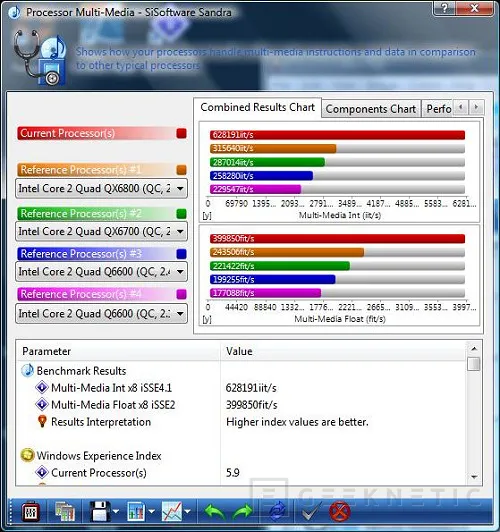
Task: Open the arrow next to the line graph icon
Action: click(187, 511)
